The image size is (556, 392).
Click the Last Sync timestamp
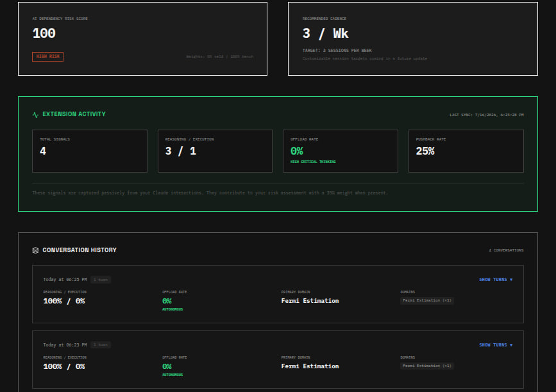coord(487,115)
